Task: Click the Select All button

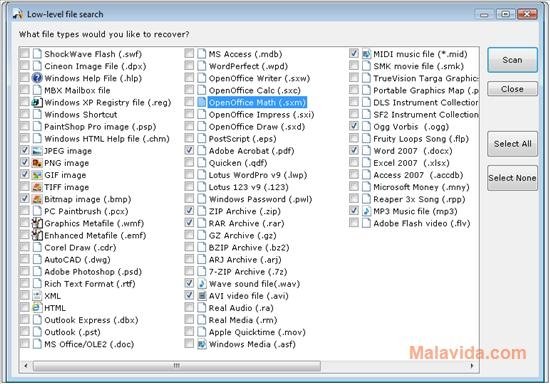Action: tap(512, 144)
